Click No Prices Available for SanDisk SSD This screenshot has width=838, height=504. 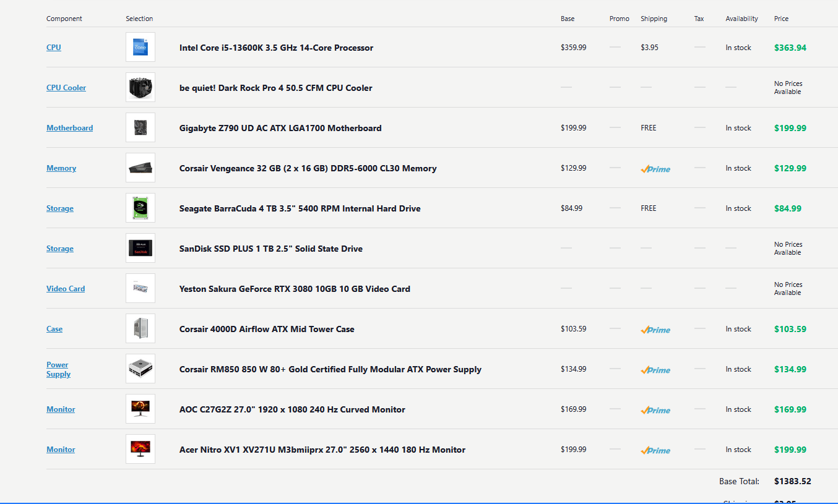tap(788, 249)
